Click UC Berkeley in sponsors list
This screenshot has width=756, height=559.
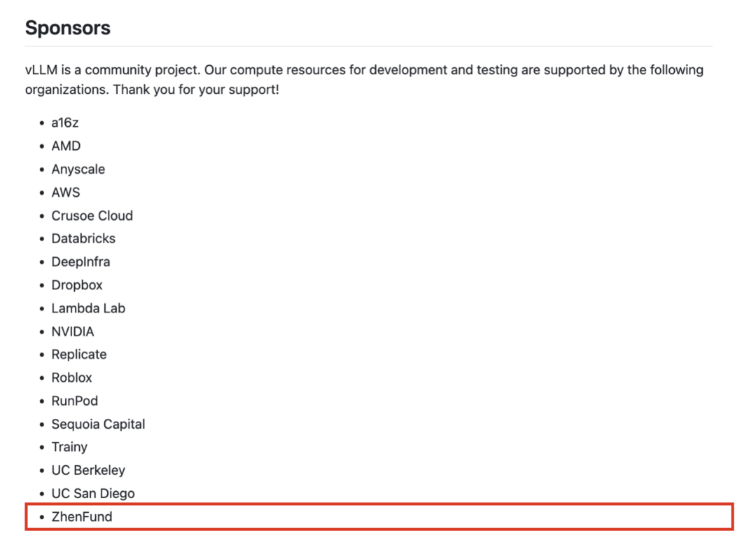88,470
